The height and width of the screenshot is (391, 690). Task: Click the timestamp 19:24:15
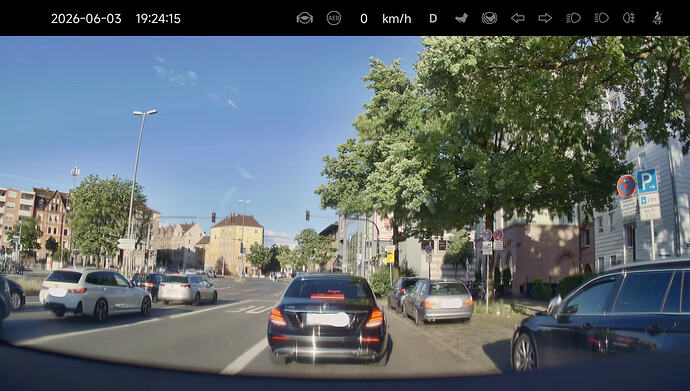pos(158,18)
